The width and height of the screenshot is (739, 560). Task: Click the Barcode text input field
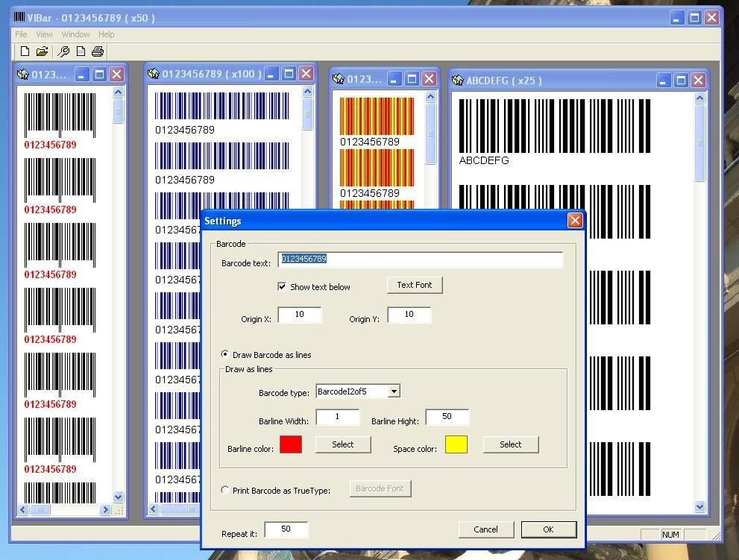point(421,259)
